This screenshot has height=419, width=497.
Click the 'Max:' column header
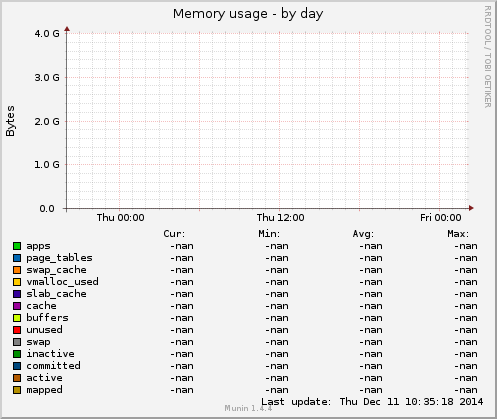coord(458,234)
